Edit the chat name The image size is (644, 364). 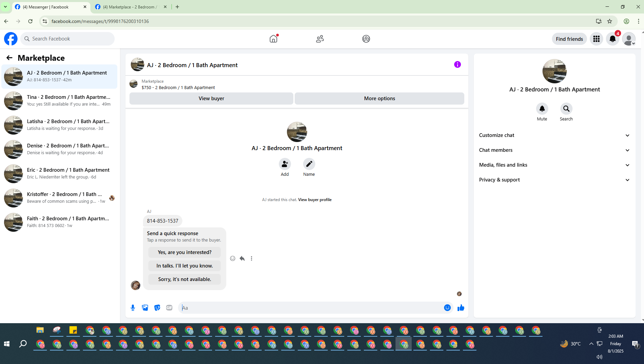[x=309, y=164]
